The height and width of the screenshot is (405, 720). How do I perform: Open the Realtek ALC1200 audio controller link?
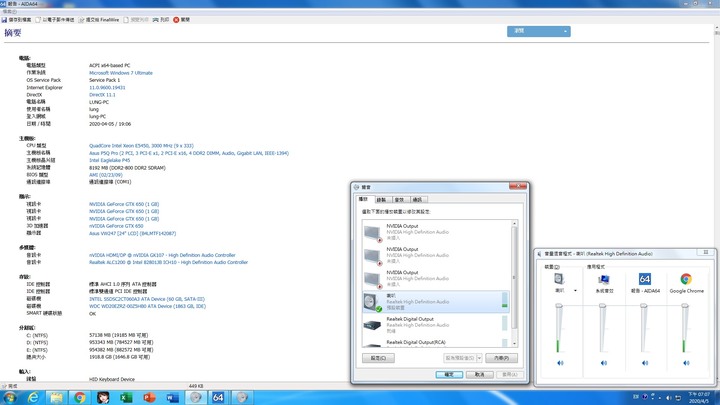pyautogui.click(x=169, y=262)
